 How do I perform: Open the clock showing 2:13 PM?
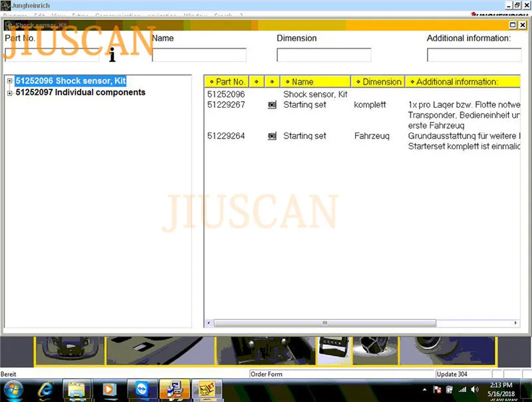coord(501,390)
